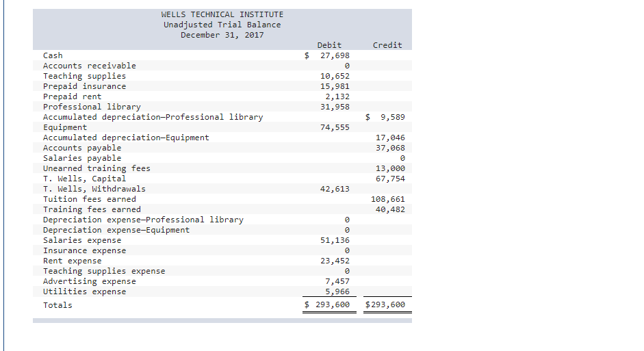Click the Credit column header

point(387,45)
